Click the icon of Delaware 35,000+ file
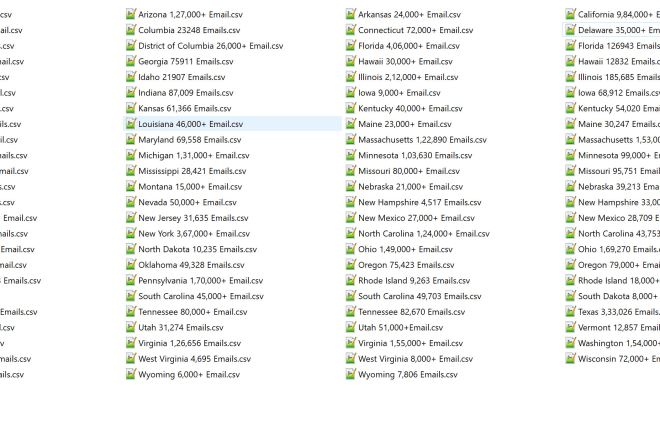 (570, 30)
